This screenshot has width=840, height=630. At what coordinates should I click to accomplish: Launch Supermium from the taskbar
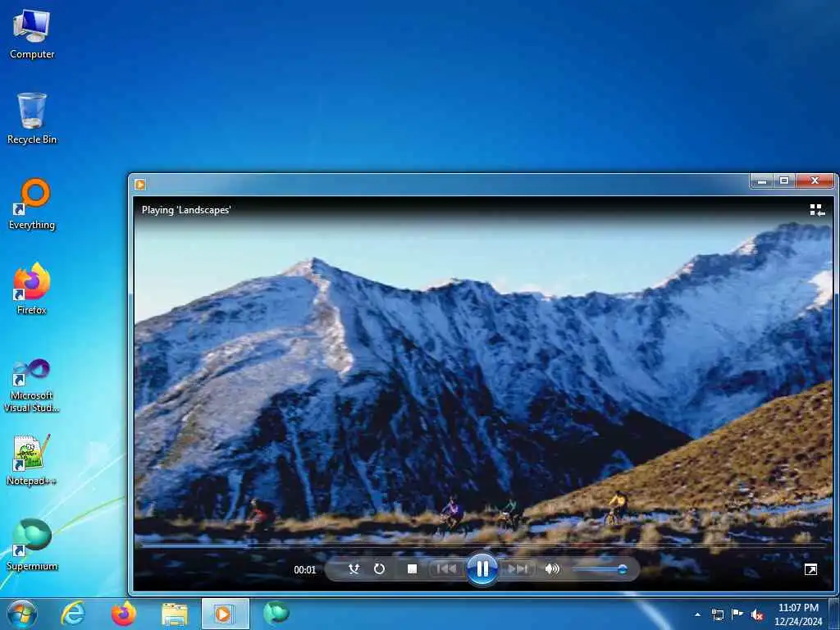[x=276, y=613]
